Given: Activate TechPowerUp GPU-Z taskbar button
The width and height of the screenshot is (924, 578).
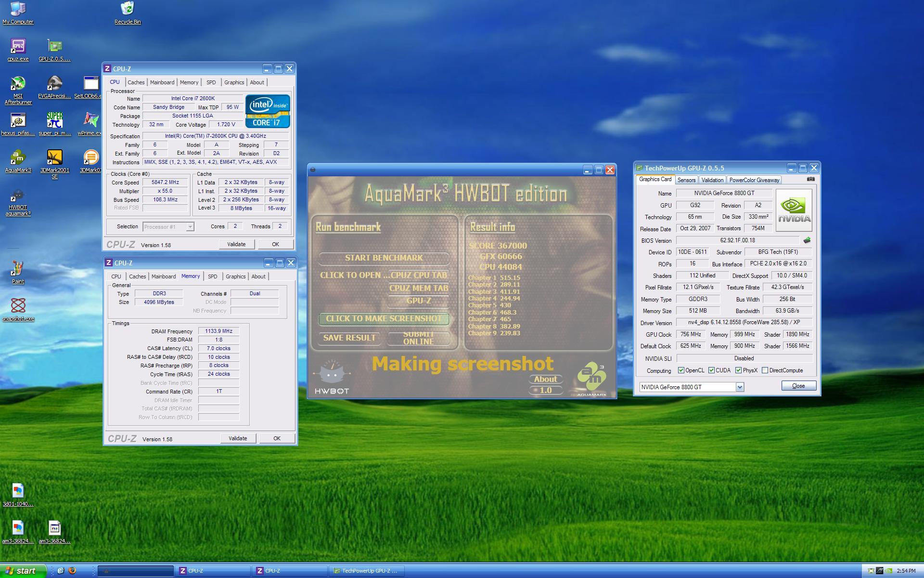Looking at the screenshot, I should click(367, 571).
